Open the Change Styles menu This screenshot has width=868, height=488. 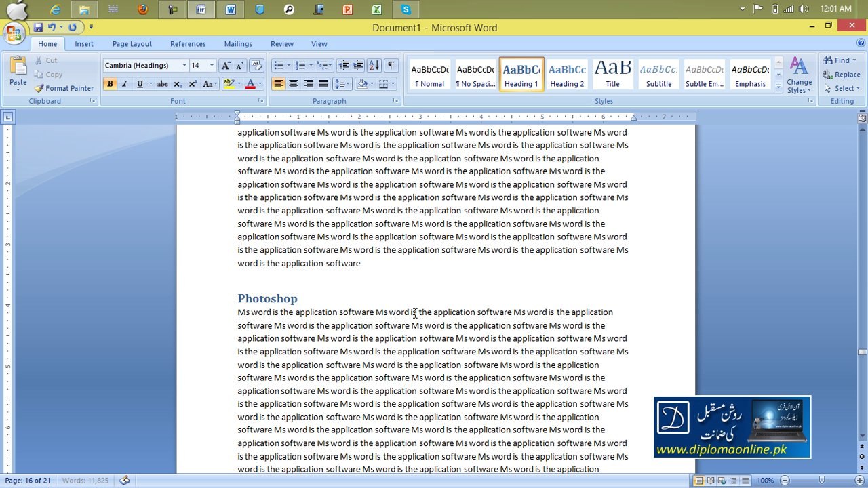[x=799, y=75]
